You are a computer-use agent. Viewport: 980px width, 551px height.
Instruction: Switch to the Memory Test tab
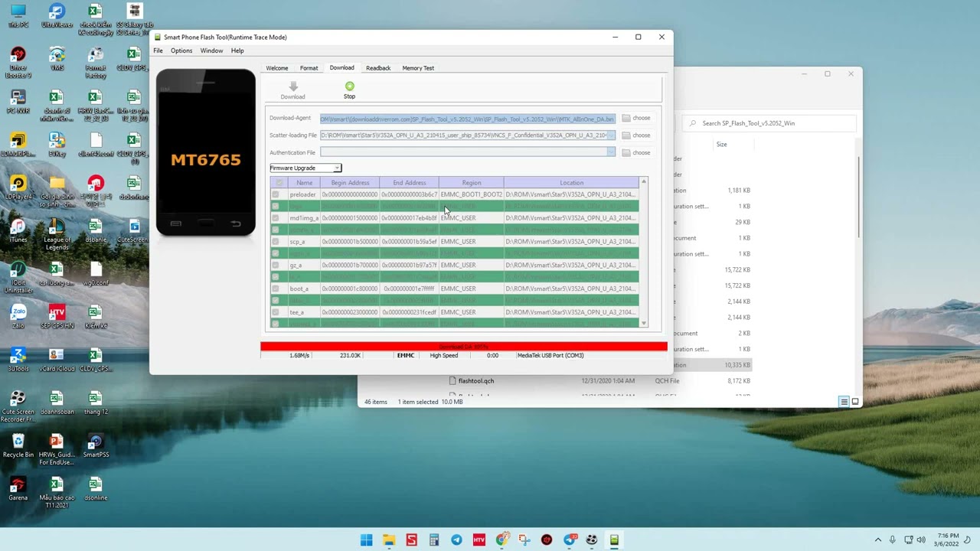tap(418, 68)
